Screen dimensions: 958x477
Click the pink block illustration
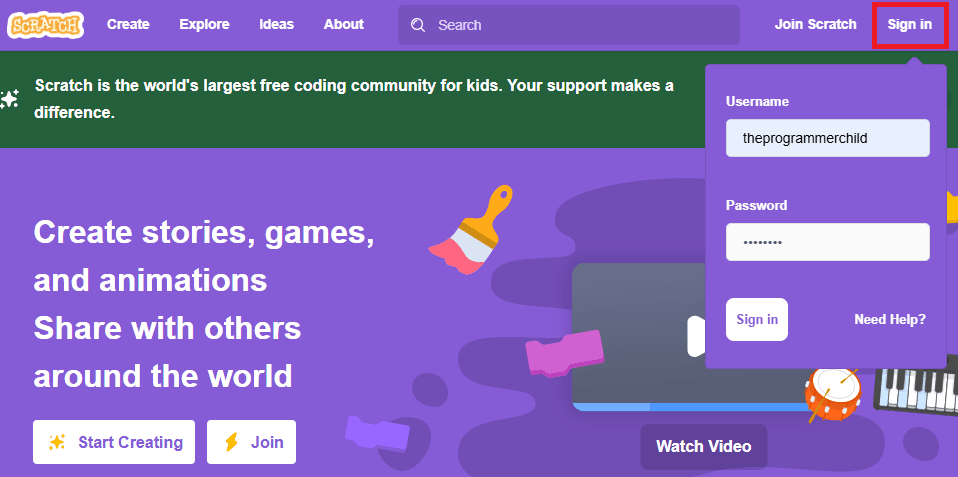coord(565,354)
